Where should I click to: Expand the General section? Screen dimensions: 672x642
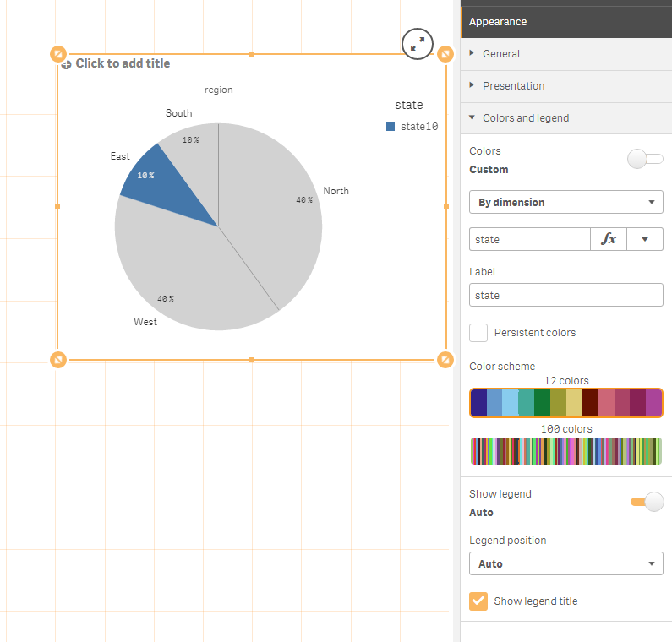[501, 54]
